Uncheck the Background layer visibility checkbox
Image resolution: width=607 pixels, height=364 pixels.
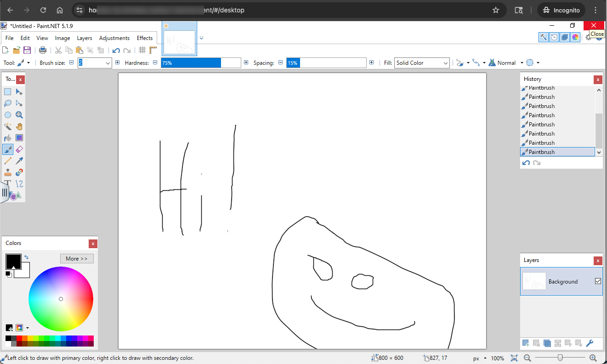pyautogui.click(x=598, y=281)
